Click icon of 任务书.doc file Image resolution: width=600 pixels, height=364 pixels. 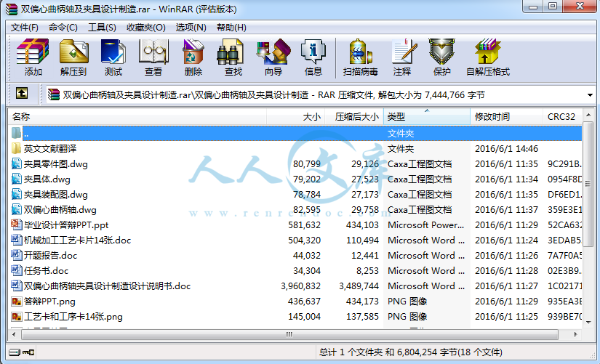coord(17,270)
